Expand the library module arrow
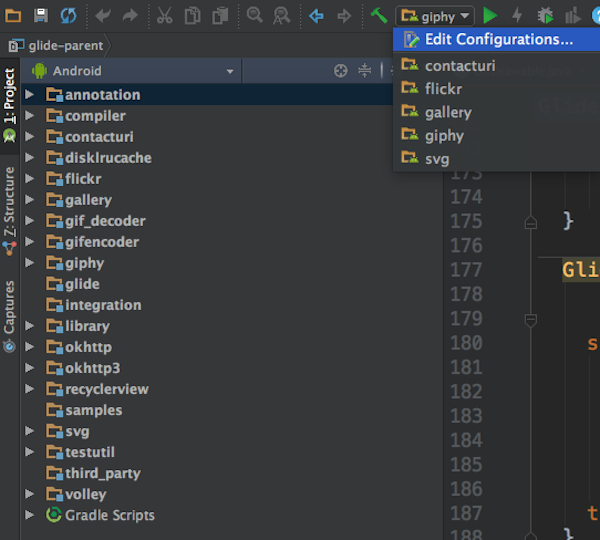Viewport: 600px width, 540px height. [30, 326]
